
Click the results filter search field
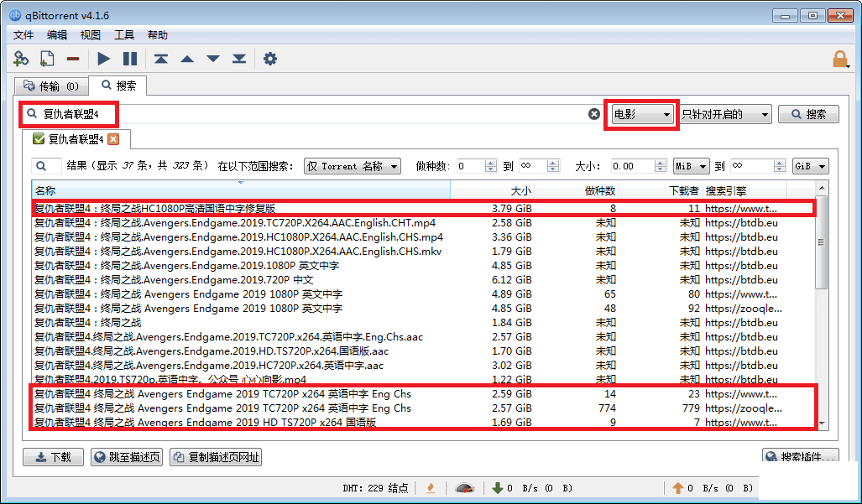46,166
